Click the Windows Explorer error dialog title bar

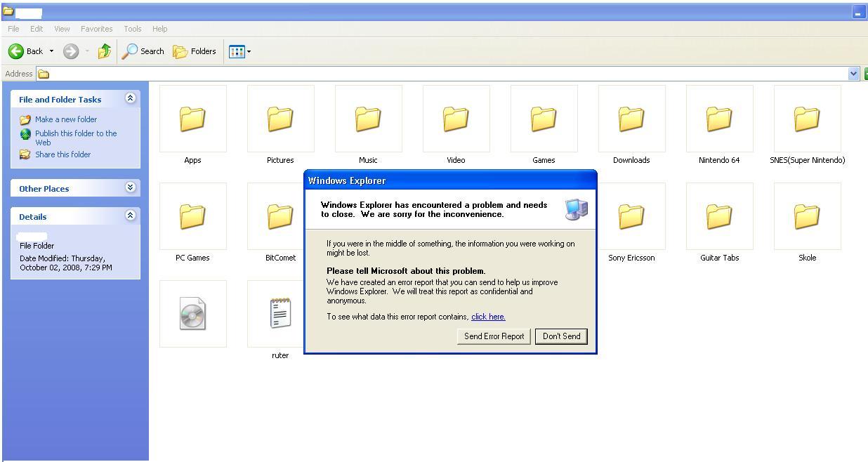450,180
